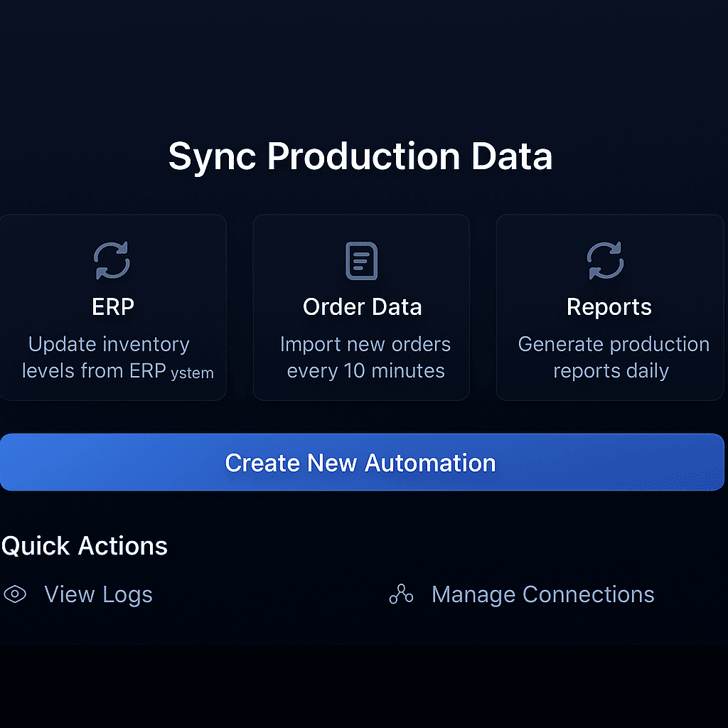Screen dimensions: 728x728
Task: Click the connected nodes icon for connections
Action: pyautogui.click(x=401, y=594)
